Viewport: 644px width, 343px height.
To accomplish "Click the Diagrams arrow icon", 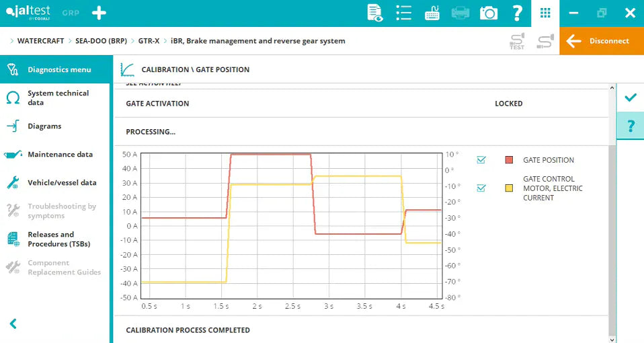I will tap(13, 126).
